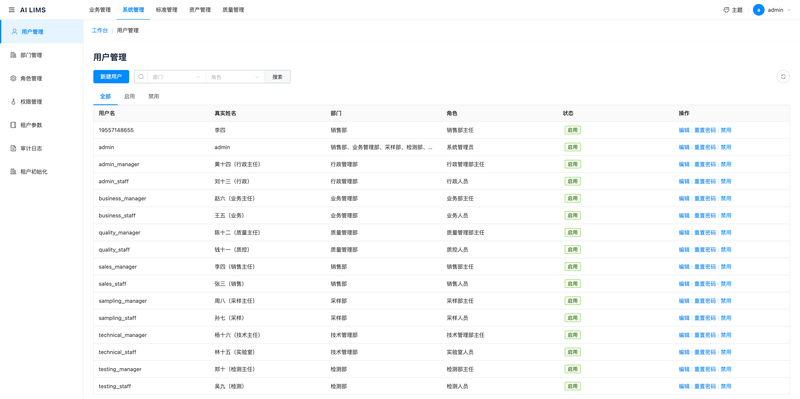Open 角色管理 in the sidebar

click(31, 79)
